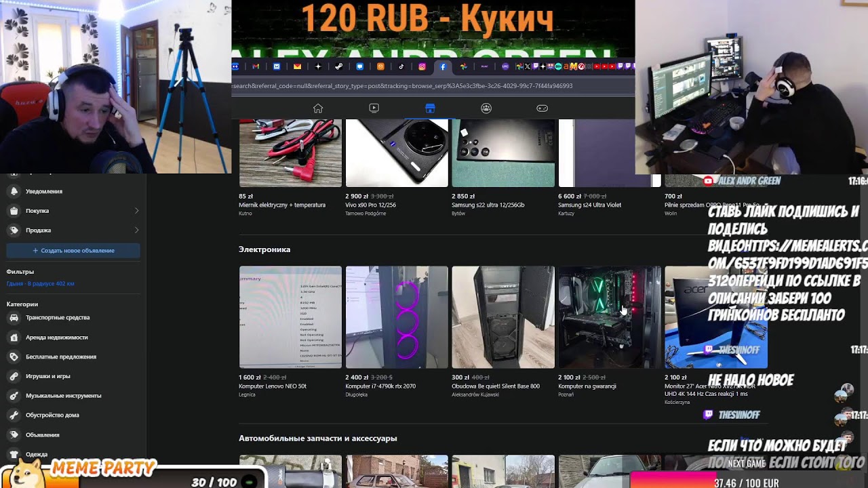
Task: Click the browser address bar URL
Action: 403,86
